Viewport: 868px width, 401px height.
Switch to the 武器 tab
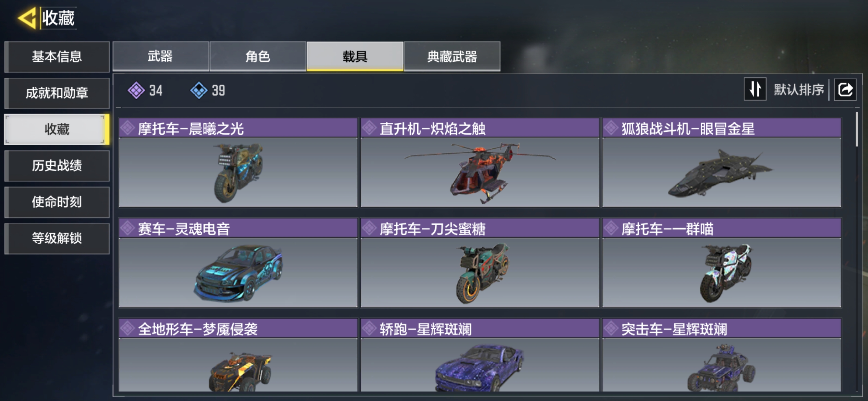click(161, 56)
